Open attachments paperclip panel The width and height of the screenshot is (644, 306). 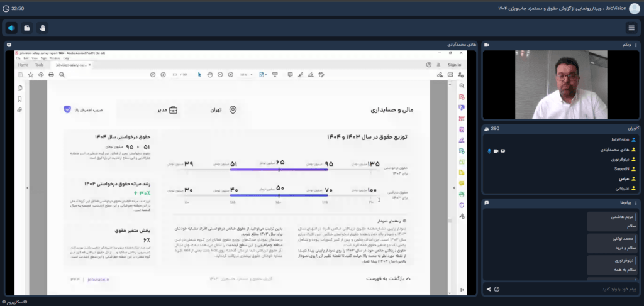[19, 110]
